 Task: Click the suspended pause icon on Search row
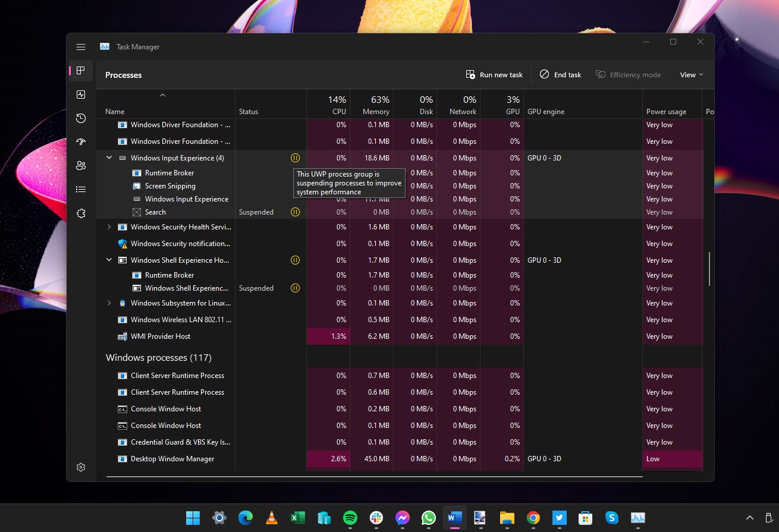pyautogui.click(x=295, y=212)
